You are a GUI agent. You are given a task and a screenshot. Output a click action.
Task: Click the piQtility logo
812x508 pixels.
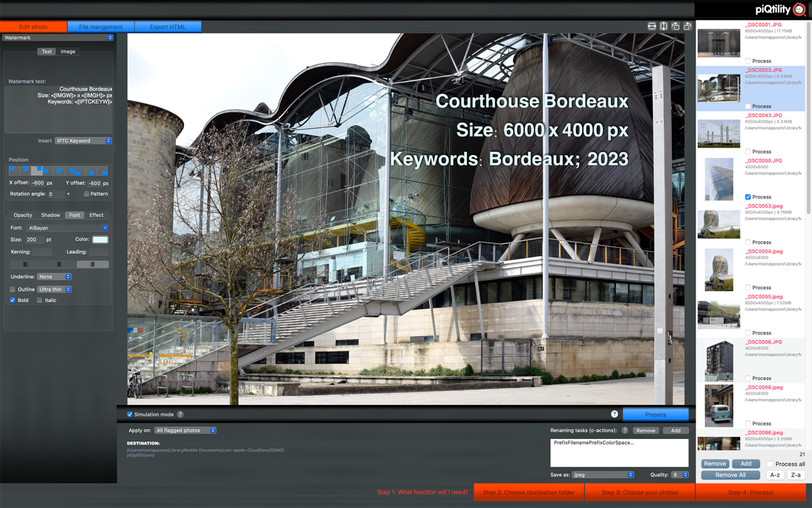point(780,9)
